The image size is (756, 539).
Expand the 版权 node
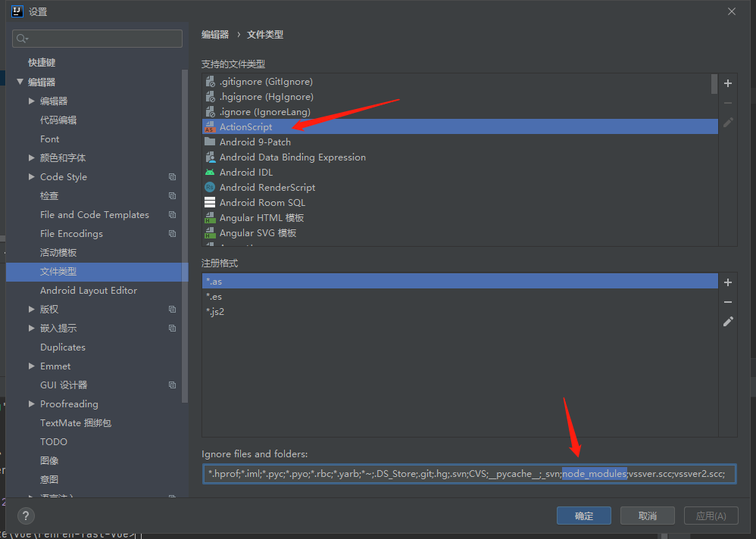(31, 309)
